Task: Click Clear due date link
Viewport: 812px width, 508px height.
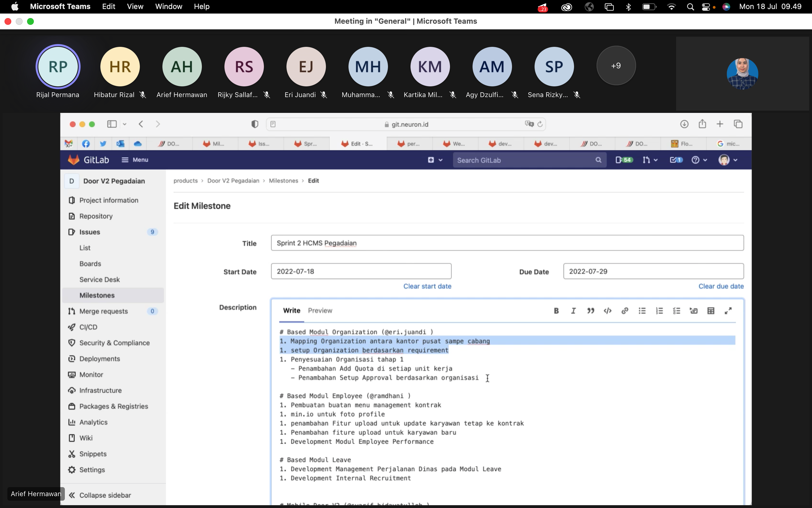Action: [x=721, y=286]
